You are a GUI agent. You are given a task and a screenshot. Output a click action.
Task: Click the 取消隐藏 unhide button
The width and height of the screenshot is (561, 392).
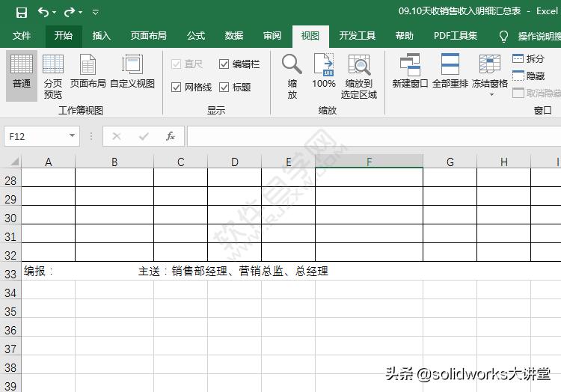point(536,93)
